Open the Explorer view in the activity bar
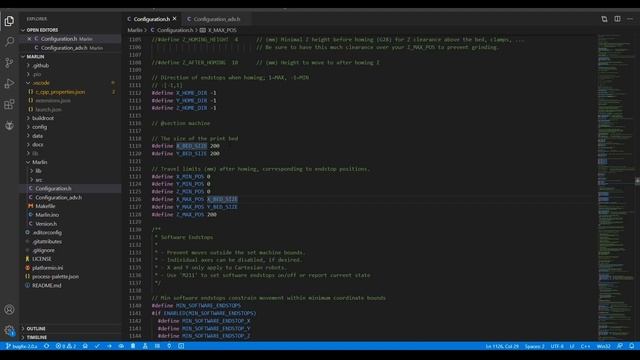Screen dimensions: 640x360 tap(9, 21)
